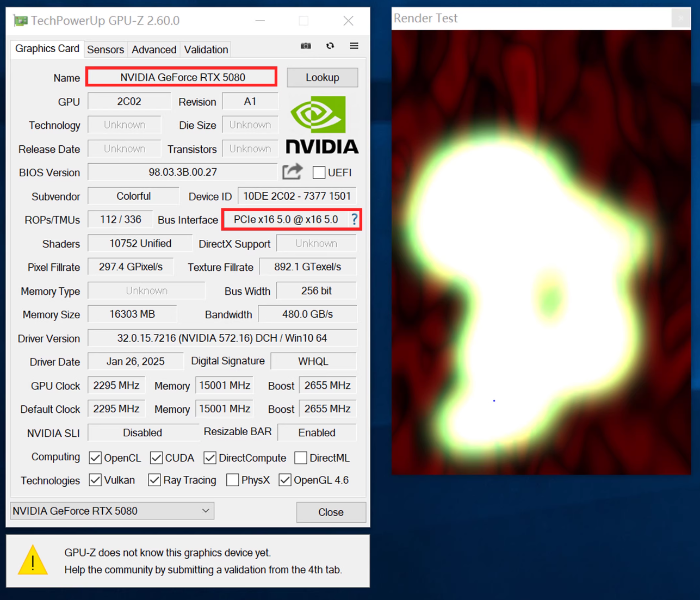This screenshot has width=700, height=600.
Task: Click the GPU Clock row Memory 15001 MHz field
Action: (x=225, y=386)
